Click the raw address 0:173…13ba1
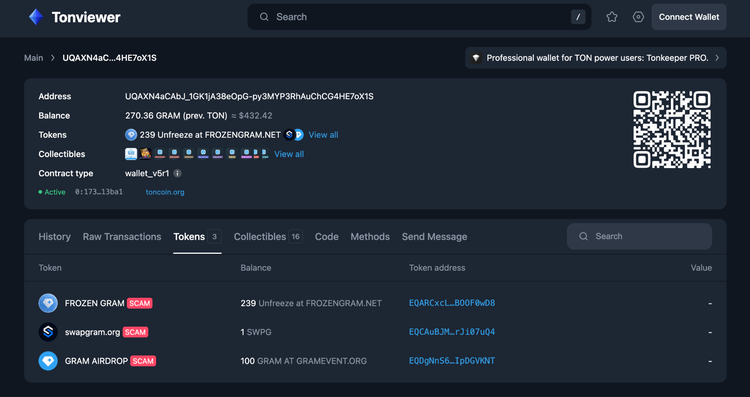This screenshot has width=750, height=397. [x=99, y=192]
